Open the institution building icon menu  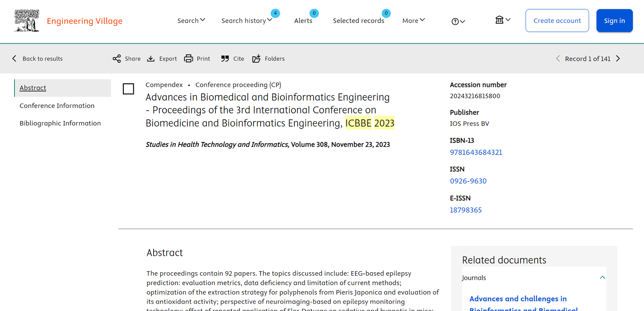coord(502,20)
